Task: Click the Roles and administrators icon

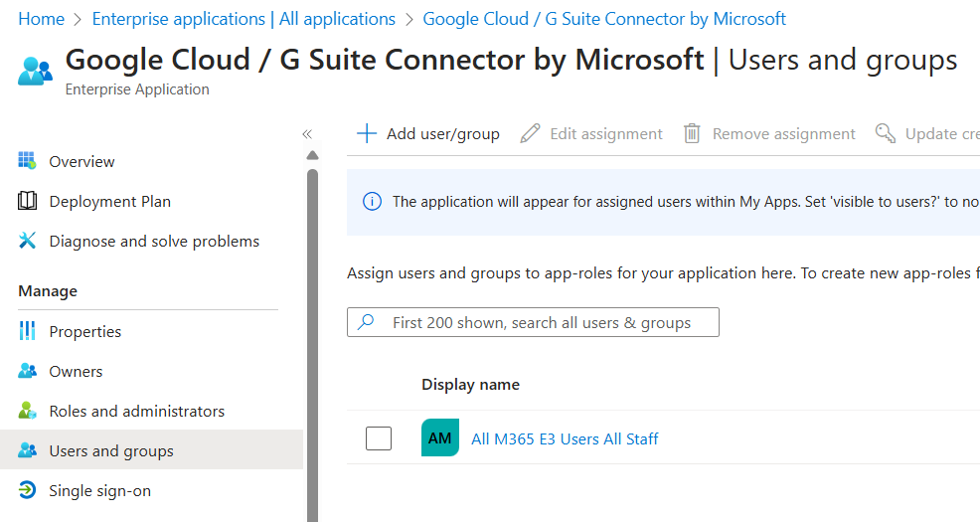Action: click(27, 411)
